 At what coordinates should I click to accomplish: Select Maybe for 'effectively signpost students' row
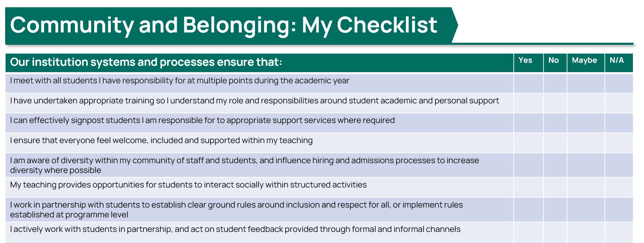[586, 123]
